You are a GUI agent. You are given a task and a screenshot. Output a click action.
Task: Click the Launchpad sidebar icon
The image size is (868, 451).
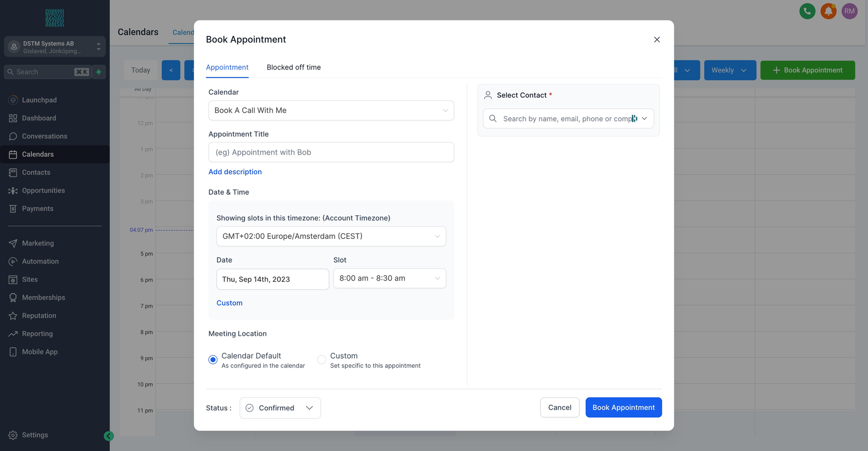point(13,100)
